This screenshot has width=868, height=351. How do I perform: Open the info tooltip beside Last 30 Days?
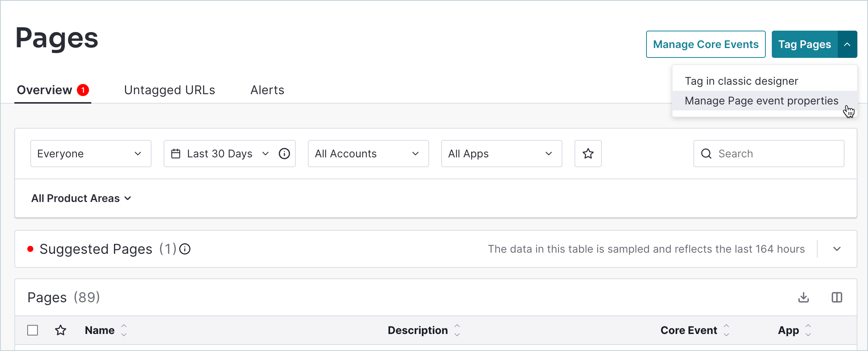pyautogui.click(x=284, y=154)
